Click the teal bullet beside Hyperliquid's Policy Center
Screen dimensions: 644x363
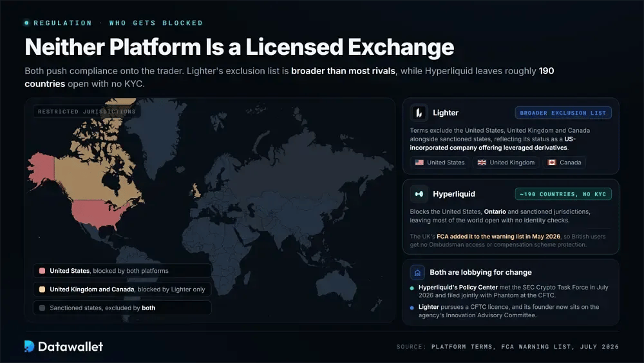tap(412, 288)
